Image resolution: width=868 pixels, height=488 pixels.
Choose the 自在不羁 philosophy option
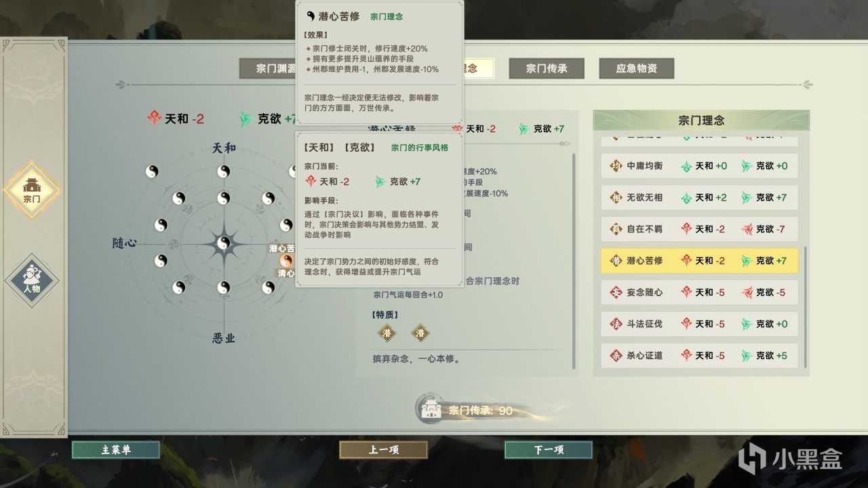(699, 229)
